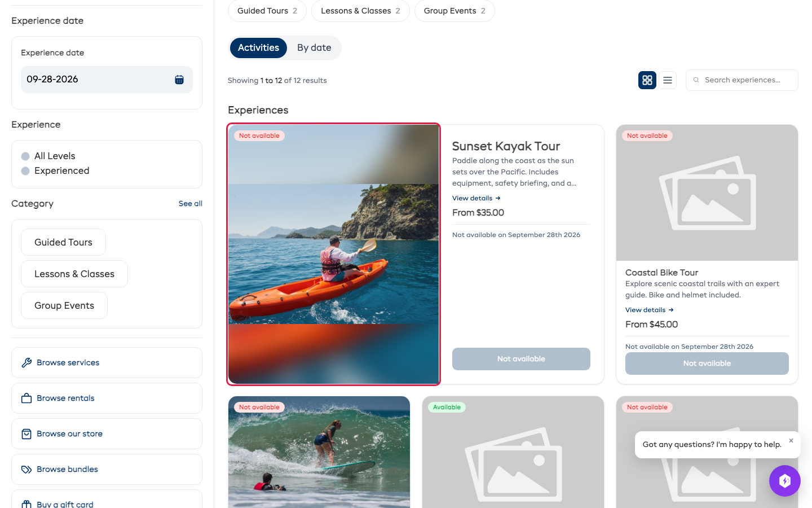This screenshot has width=812, height=508.
Task: Click See all categories link
Action: (x=191, y=204)
